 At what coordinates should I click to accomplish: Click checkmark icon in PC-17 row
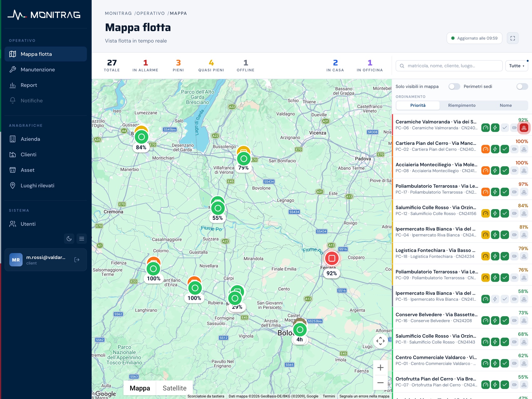(505, 192)
